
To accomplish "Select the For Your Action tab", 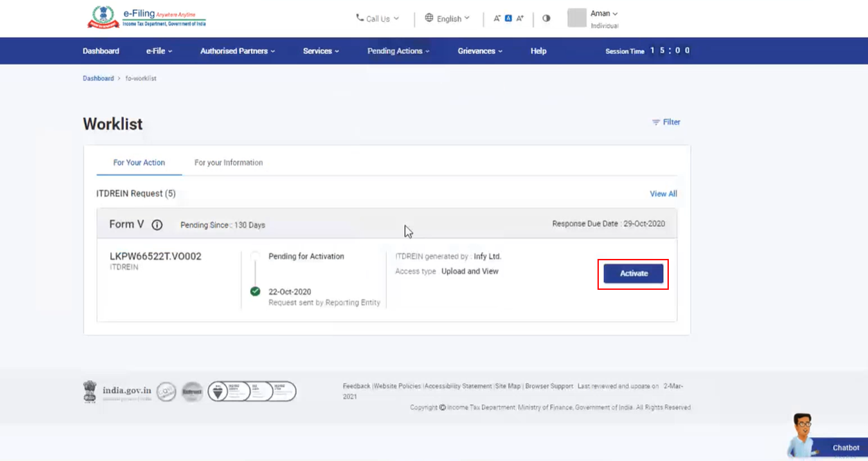I will [x=139, y=163].
